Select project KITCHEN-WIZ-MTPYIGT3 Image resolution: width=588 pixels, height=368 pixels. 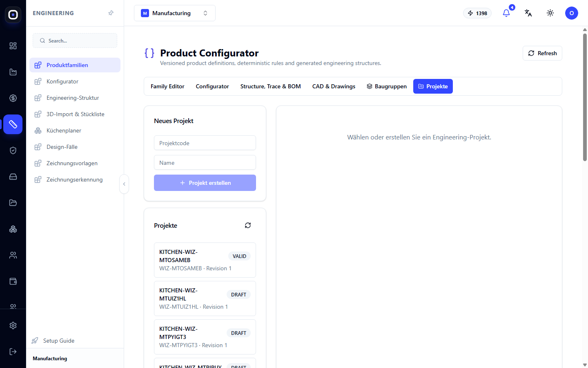pyautogui.click(x=205, y=337)
